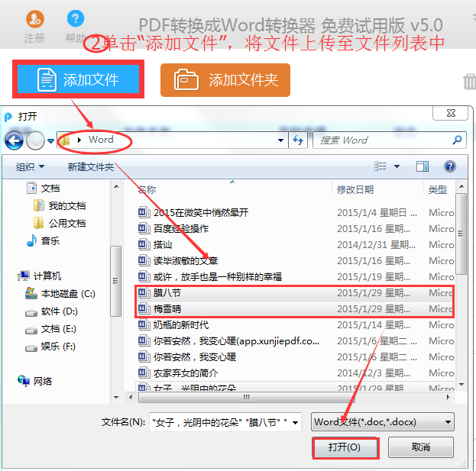Screen dimensions: 476x471
Task: Click the 打开(O) button
Action: (345, 447)
